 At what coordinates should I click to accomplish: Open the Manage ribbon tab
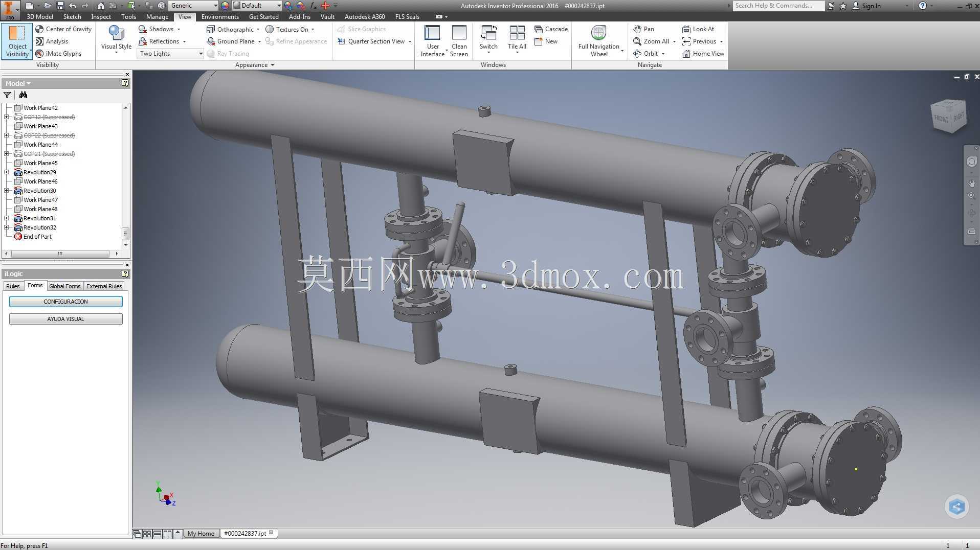click(x=157, y=17)
